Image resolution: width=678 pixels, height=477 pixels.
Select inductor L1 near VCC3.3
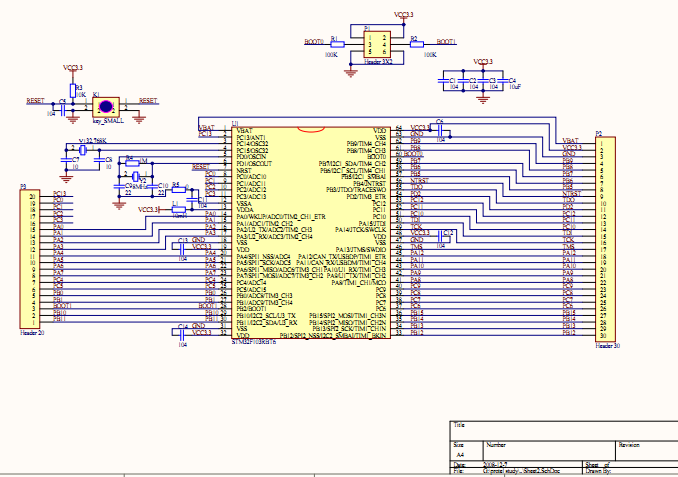(x=179, y=210)
